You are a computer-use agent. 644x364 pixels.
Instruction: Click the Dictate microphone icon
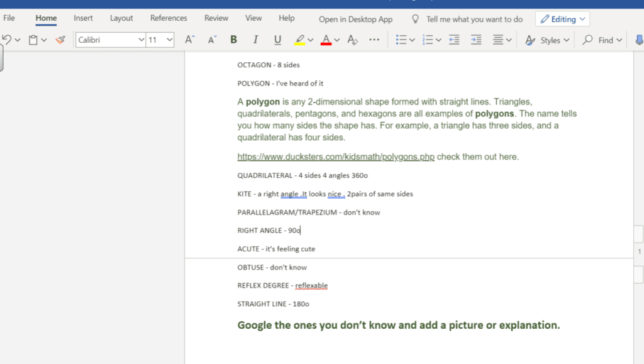pyautogui.click(x=639, y=40)
